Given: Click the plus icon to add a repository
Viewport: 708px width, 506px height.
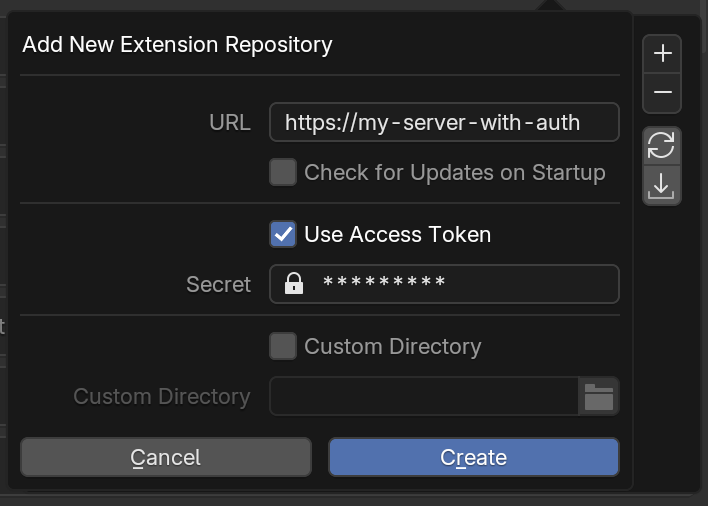Looking at the screenshot, I should (x=662, y=53).
